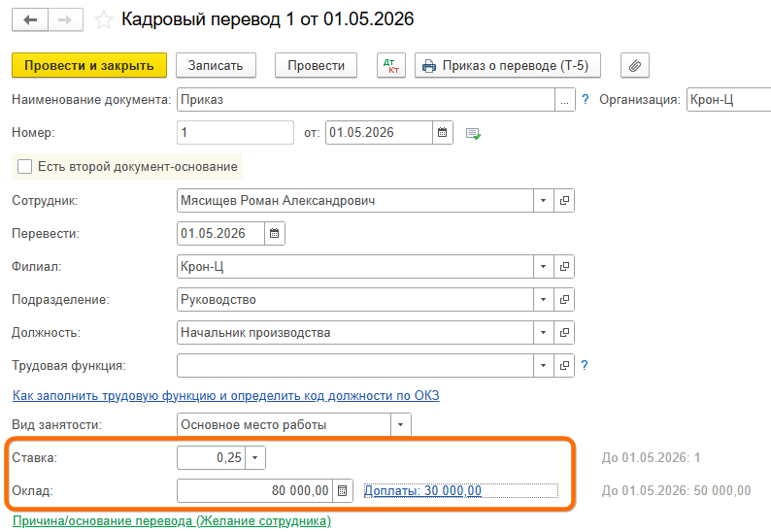Show Дт/Кт accounting postings

tap(391, 65)
